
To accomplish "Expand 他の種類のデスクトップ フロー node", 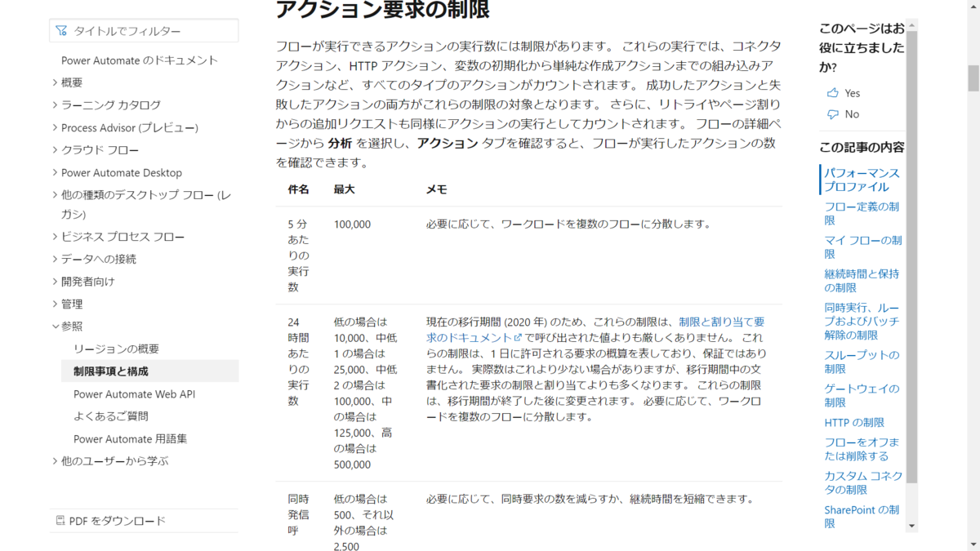I will tap(55, 195).
